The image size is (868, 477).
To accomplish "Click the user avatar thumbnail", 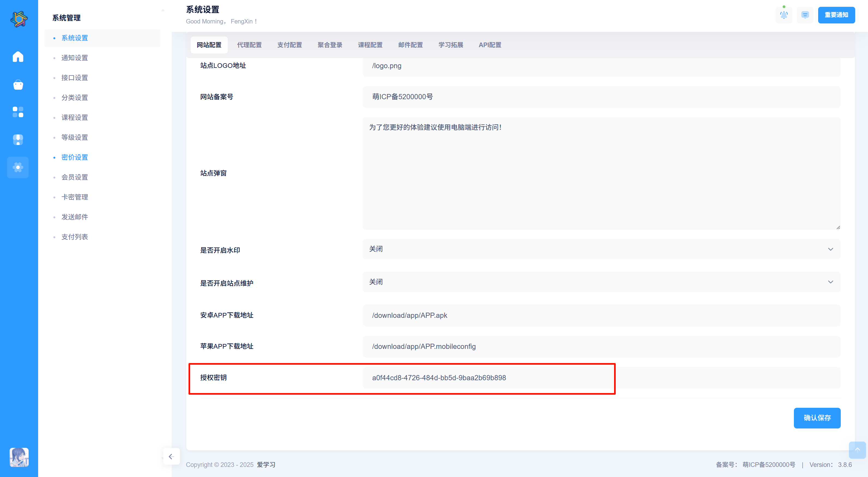I will click(x=19, y=457).
